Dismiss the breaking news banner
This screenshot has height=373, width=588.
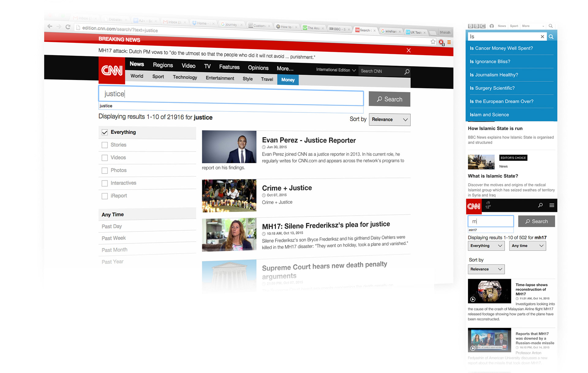tap(409, 50)
